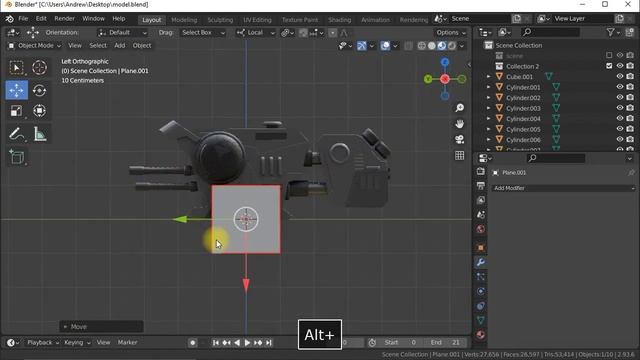Image resolution: width=640 pixels, height=360 pixels.
Task: Open the Options dropdown
Action: point(451,33)
